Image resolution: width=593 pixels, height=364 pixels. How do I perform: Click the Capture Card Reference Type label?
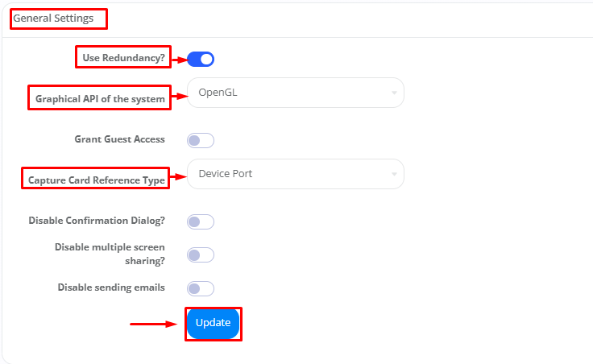(x=97, y=180)
